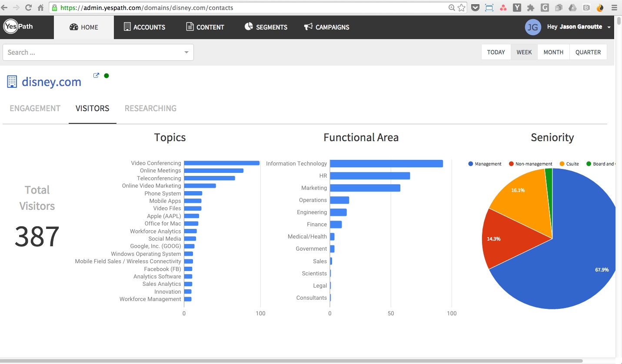
Task: Click the zoom magnifier icon in address bar
Action: (452, 7)
